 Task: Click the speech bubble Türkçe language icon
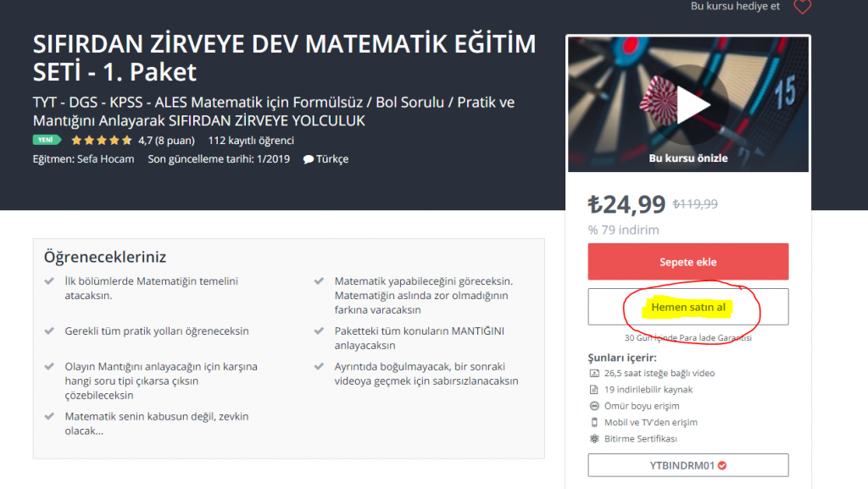tap(309, 159)
